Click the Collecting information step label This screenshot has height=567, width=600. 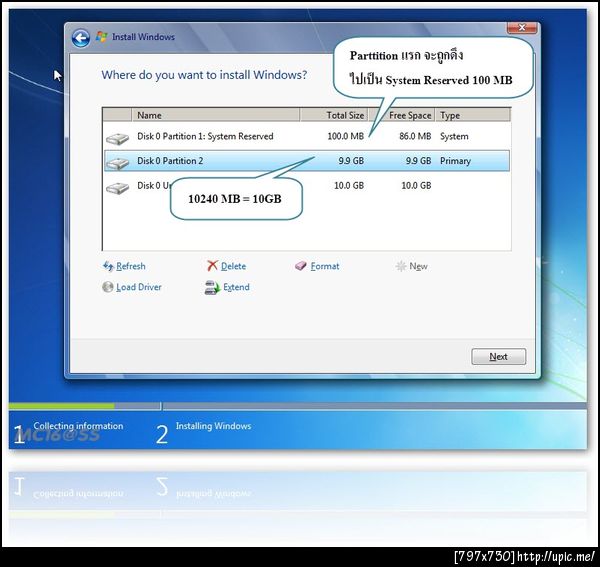(x=78, y=426)
